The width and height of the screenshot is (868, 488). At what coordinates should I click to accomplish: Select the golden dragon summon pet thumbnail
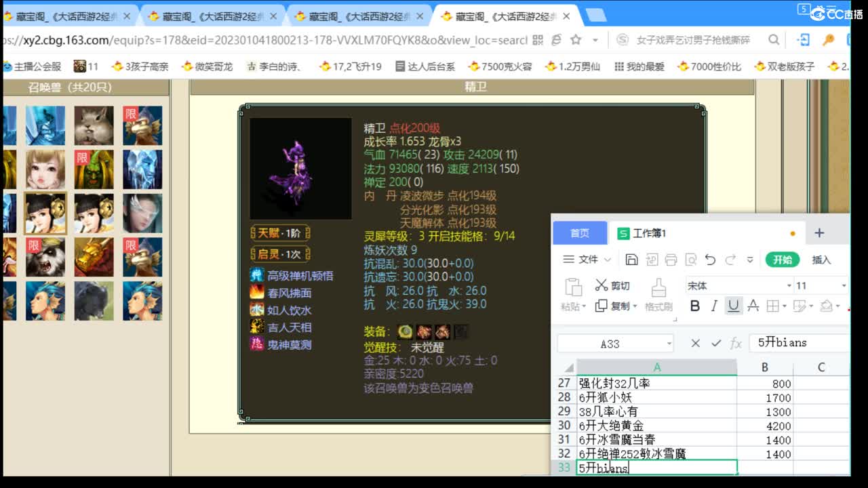(94, 257)
